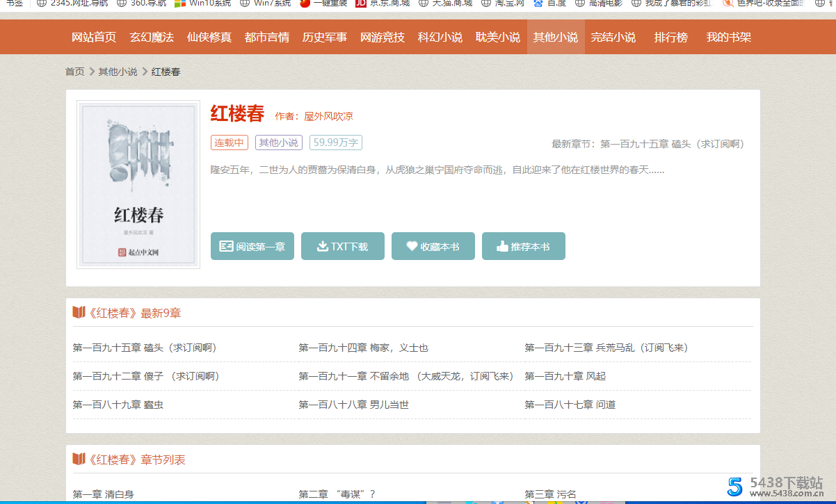Image resolution: width=836 pixels, height=504 pixels.
Task: Download the book via TXT下载 button
Action: 342,247
